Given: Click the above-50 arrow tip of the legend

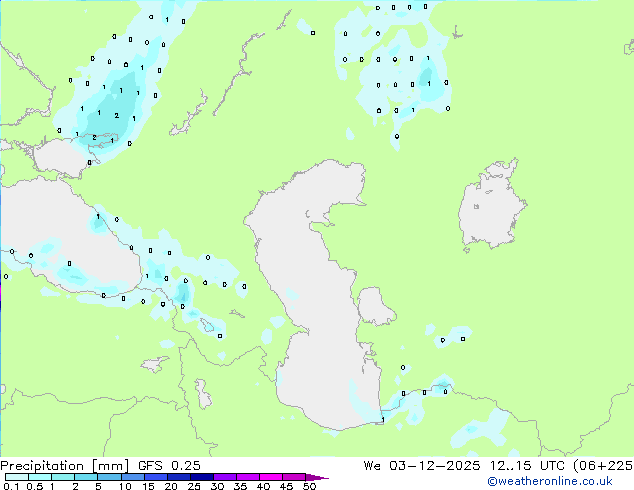Looking at the screenshot, I should pyautogui.click(x=317, y=477).
